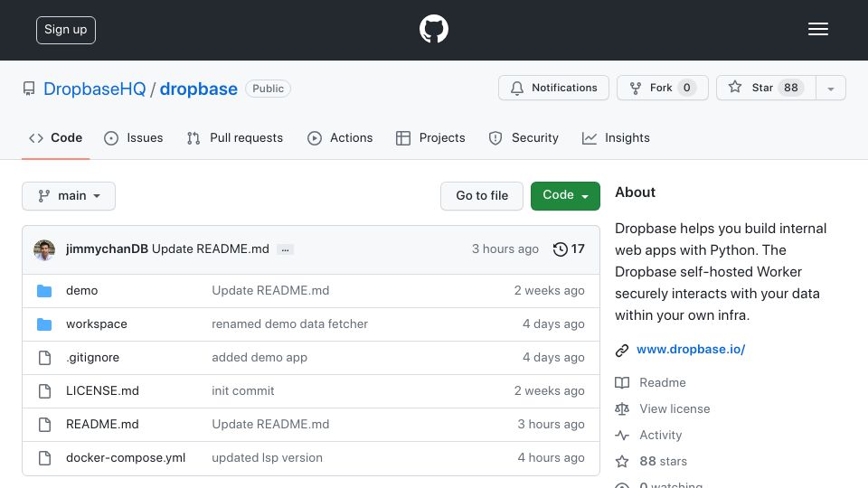The height and width of the screenshot is (488, 868).
Task: Open the Activity link in About
Action: click(x=660, y=436)
